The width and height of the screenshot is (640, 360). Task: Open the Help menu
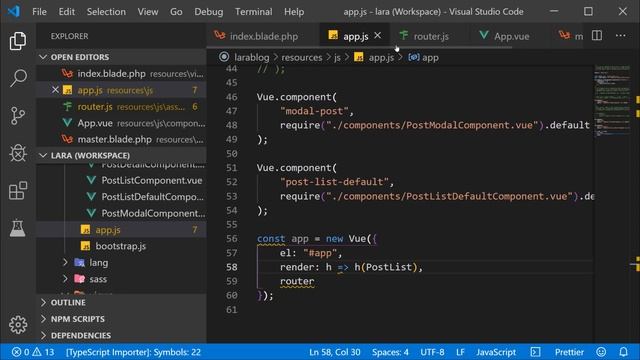[294, 12]
